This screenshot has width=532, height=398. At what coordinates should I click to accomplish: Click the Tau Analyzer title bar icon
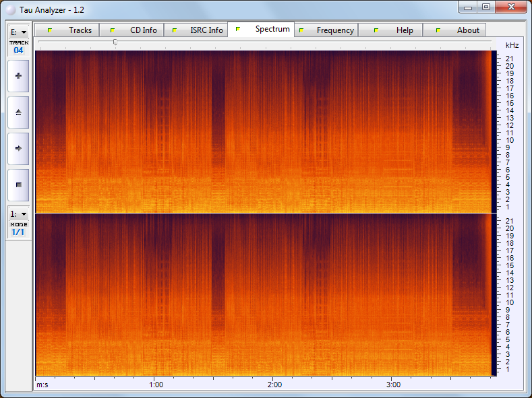coord(10,10)
